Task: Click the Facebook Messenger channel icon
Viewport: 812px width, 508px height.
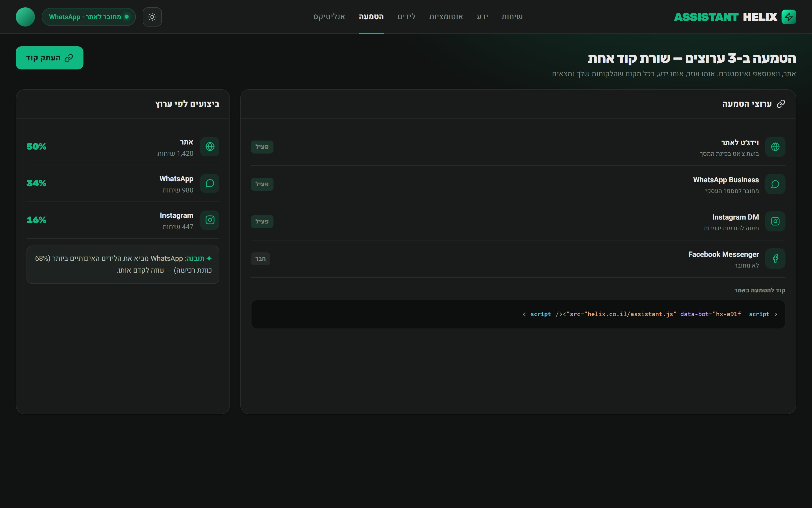Action: [775, 259]
